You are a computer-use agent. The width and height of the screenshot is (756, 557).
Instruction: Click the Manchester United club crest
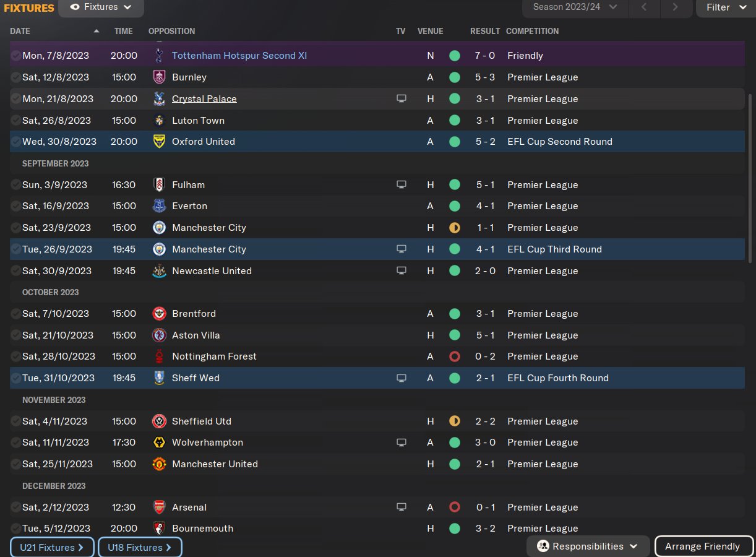159,464
